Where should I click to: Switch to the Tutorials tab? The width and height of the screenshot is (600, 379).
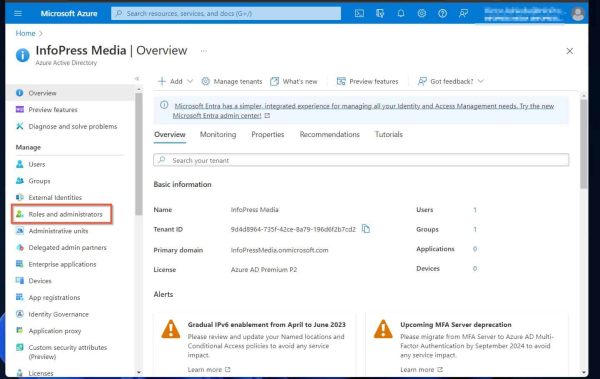(388, 135)
